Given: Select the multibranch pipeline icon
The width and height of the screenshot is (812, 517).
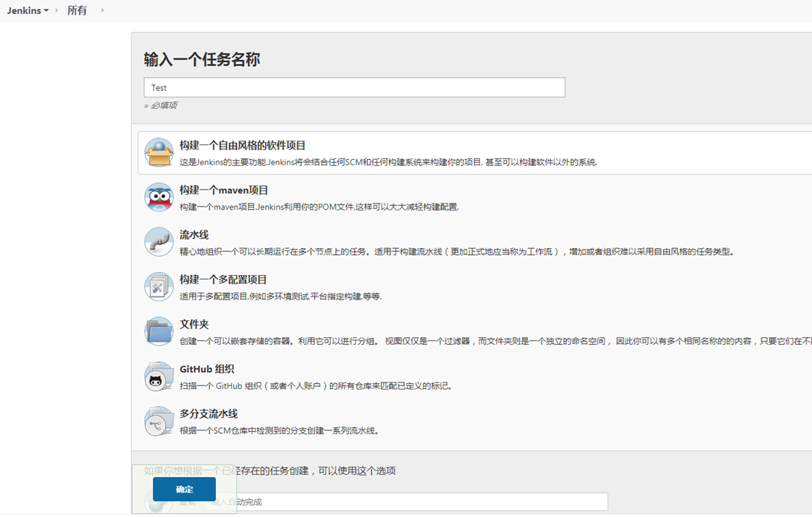Looking at the screenshot, I should pyautogui.click(x=159, y=421).
